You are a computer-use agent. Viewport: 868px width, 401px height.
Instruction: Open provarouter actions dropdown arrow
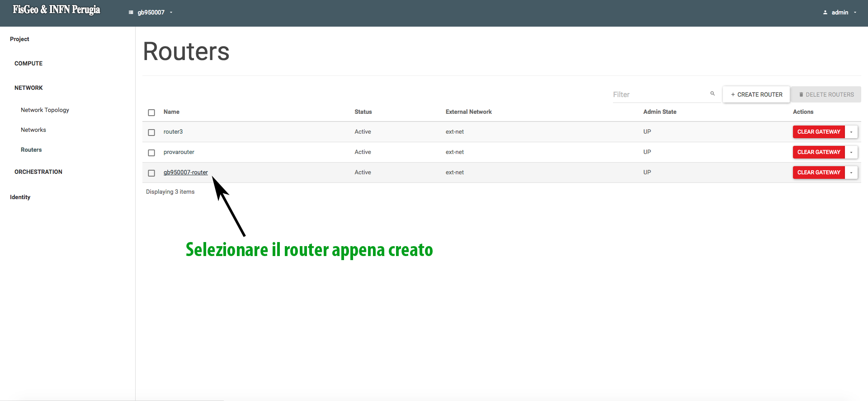click(x=851, y=152)
